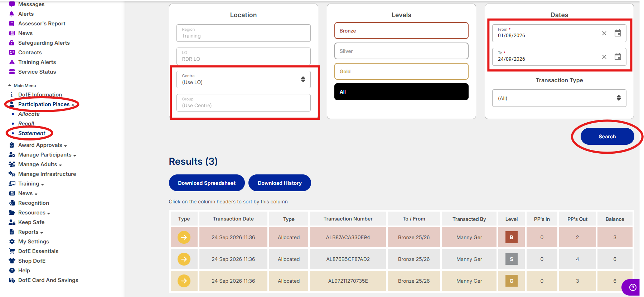This screenshot has width=644, height=297.
Task: Select the Silver level filter
Action: pyautogui.click(x=401, y=51)
